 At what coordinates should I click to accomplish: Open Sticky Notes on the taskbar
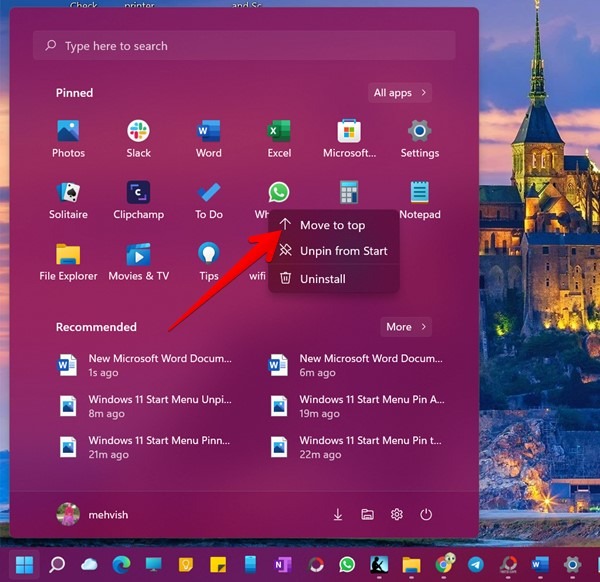pyautogui.click(x=218, y=565)
